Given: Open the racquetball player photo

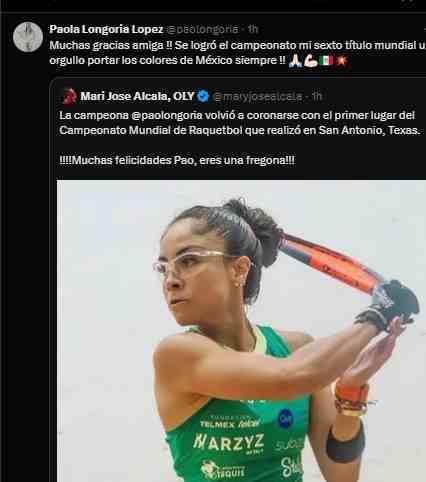Looking at the screenshot, I should click(x=241, y=331).
